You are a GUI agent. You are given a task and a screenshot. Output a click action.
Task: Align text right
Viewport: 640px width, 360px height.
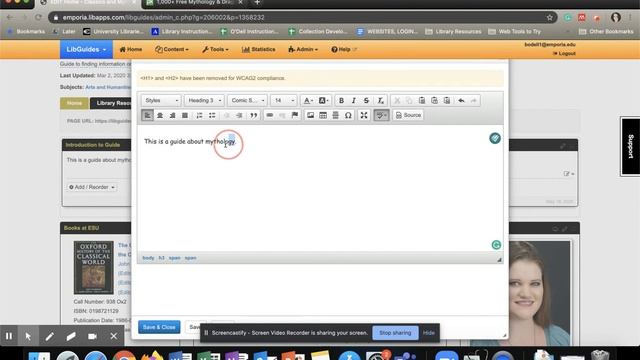[x=172, y=116]
